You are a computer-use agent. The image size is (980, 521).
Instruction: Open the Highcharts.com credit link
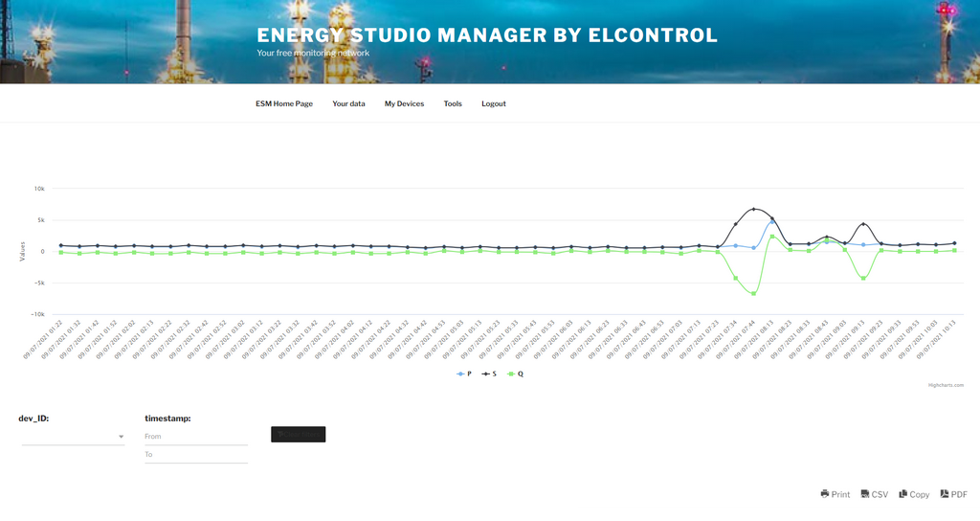pos(946,385)
